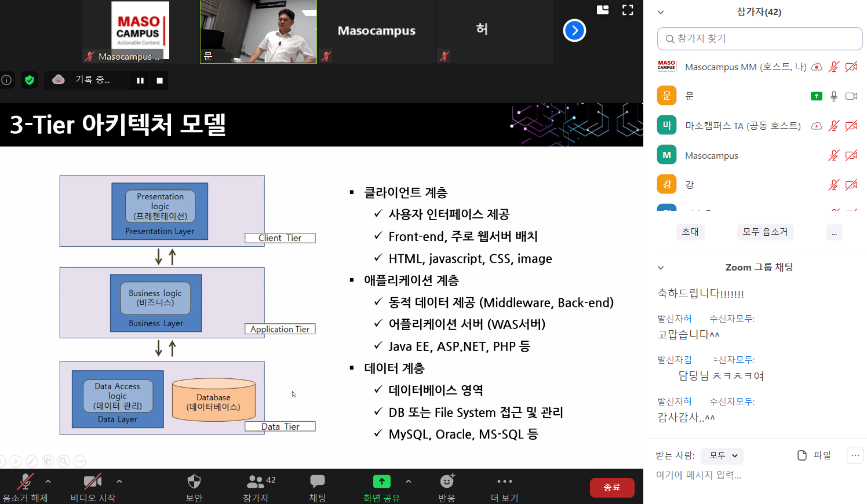The width and height of the screenshot is (867, 504).
Task: Open the recipient 모두 dropdown
Action: point(722,456)
